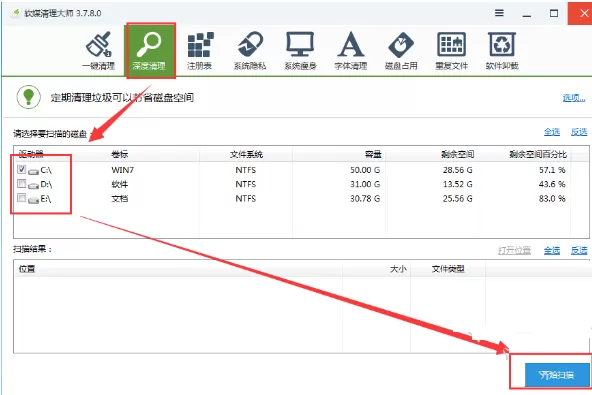592x395 pixels.
Task: Open the hamburger menu in title bar
Action: tap(499, 13)
